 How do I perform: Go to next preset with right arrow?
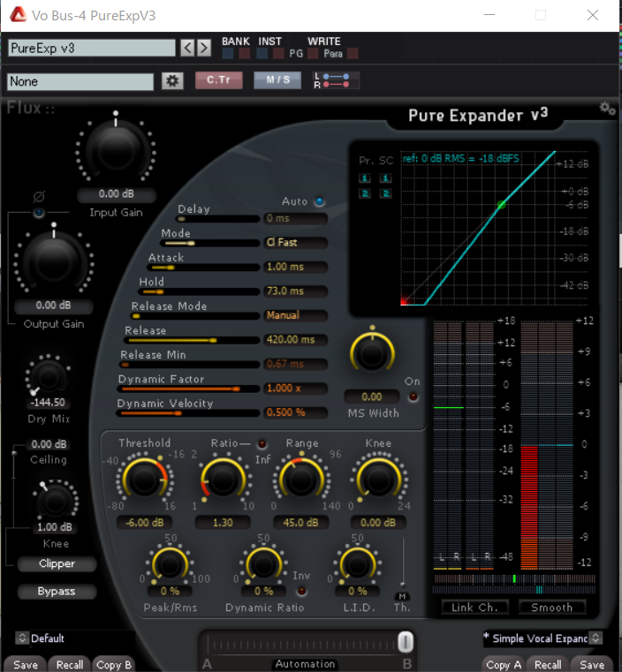(x=204, y=48)
